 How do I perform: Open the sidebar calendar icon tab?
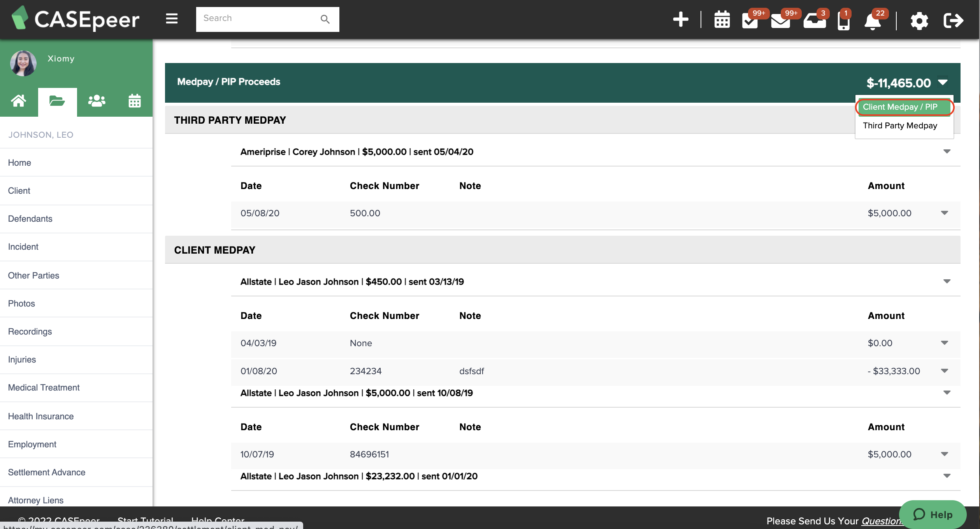pyautogui.click(x=134, y=101)
